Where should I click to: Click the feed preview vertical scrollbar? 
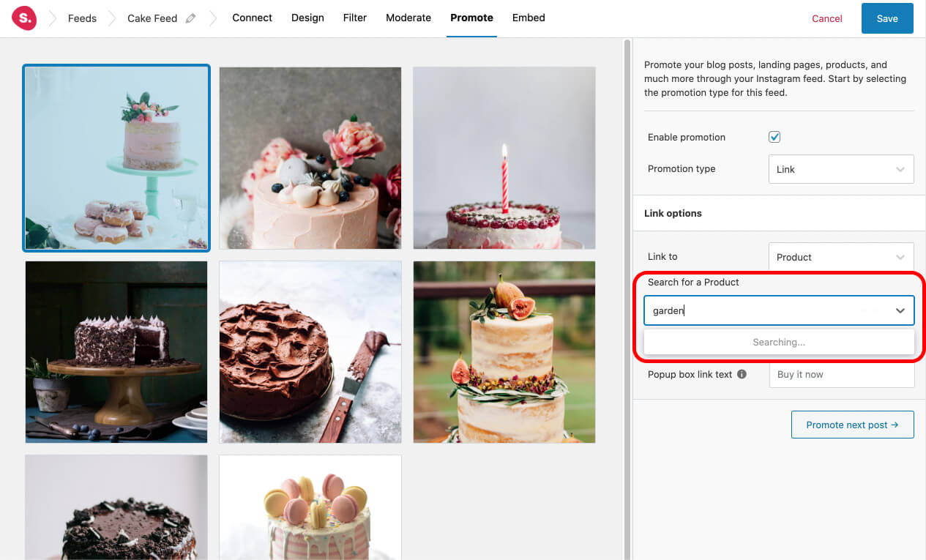click(627, 299)
